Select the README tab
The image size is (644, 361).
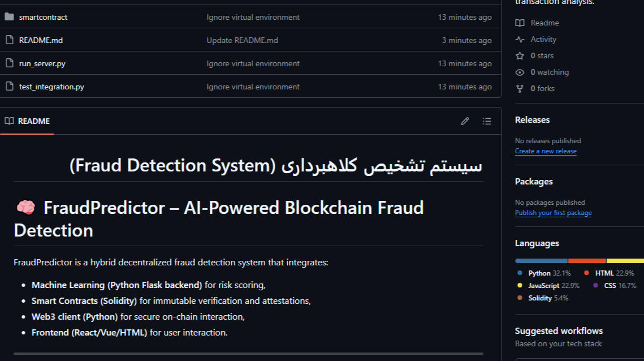coord(27,121)
